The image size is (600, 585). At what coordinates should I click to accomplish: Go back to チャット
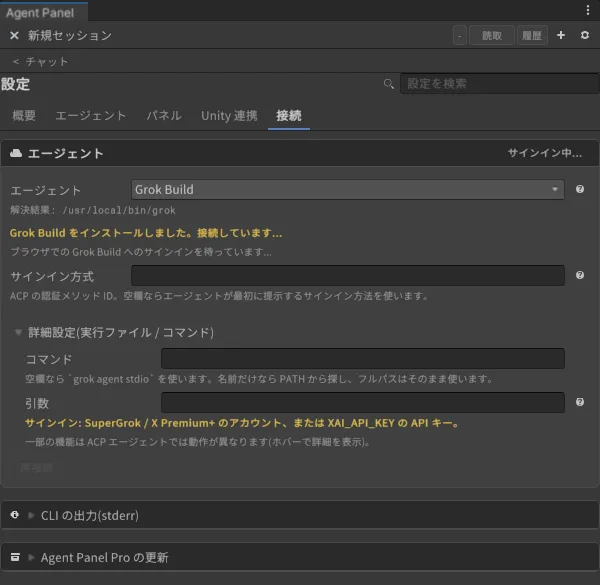[40, 61]
